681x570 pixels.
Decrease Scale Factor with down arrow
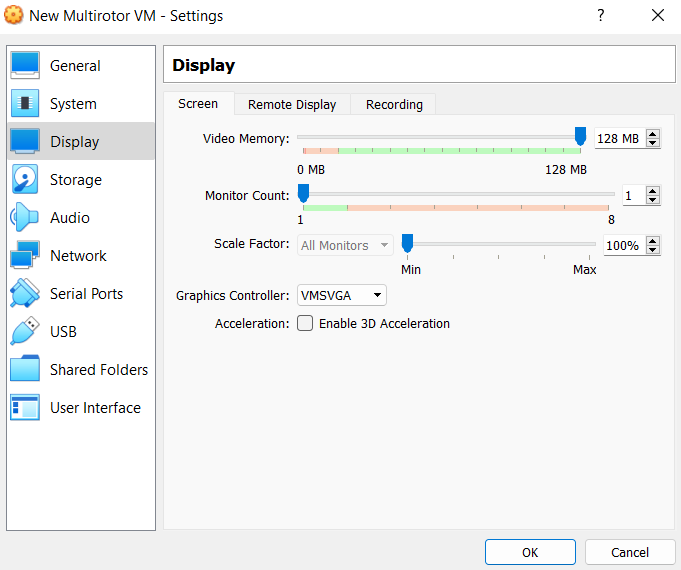(x=652, y=249)
